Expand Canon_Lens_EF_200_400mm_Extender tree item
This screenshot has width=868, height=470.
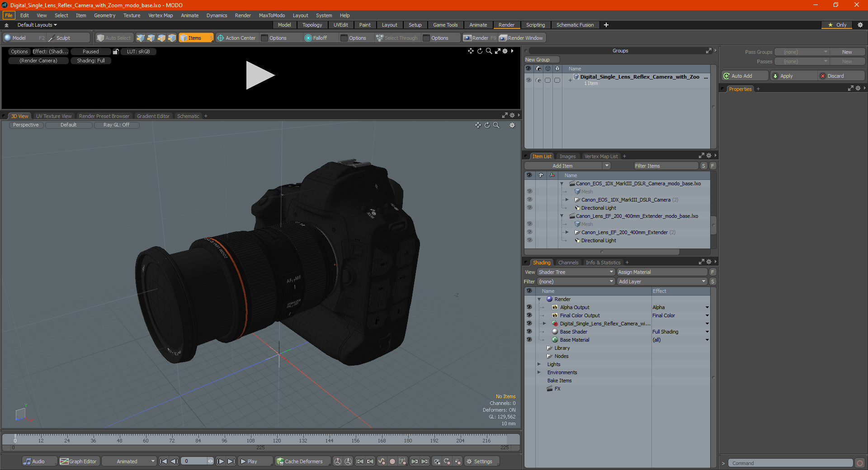567,232
